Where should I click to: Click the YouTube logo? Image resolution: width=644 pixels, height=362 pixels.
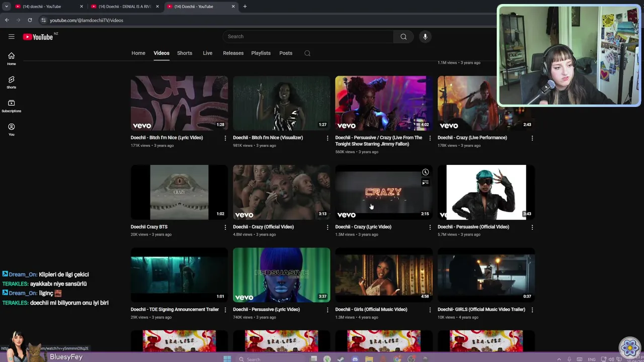(x=38, y=37)
